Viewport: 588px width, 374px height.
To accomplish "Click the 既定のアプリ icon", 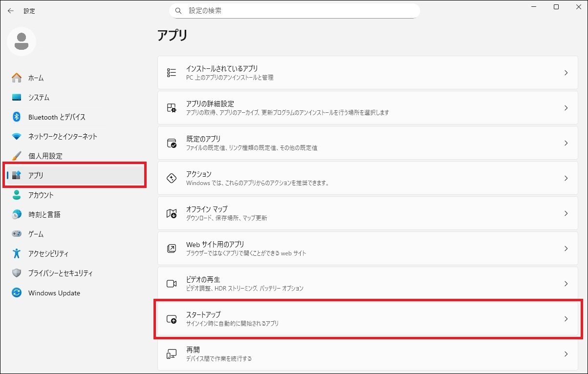I will (x=172, y=143).
